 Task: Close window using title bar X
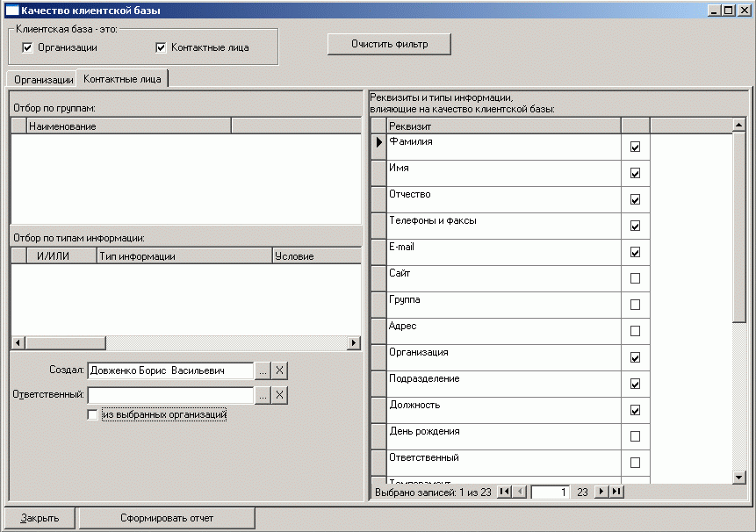coord(744,11)
